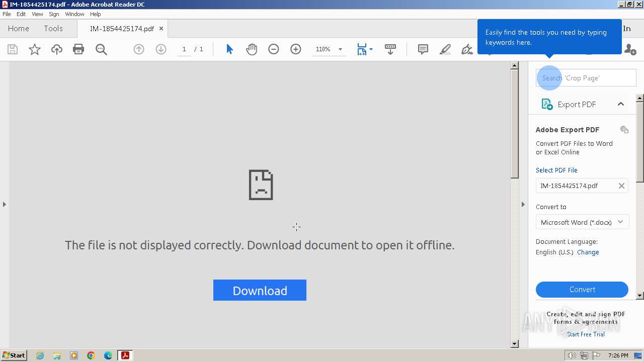
Task: Open the Sign menu
Action: tap(54, 14)
